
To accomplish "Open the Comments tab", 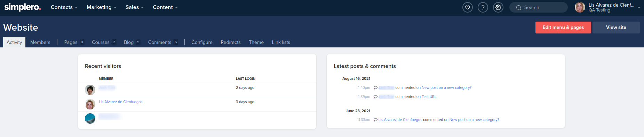I will [x=163, y=42].
